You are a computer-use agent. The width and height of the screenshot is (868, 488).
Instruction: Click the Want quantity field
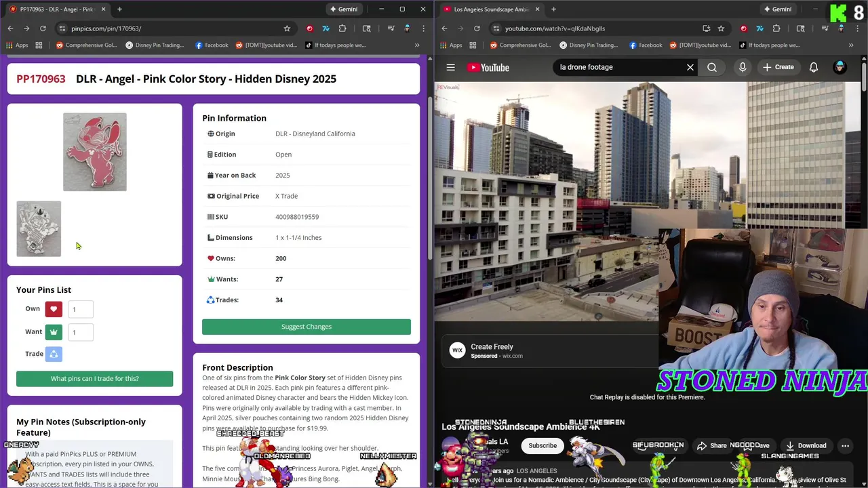pyautogui.click(x=81, y=332)
